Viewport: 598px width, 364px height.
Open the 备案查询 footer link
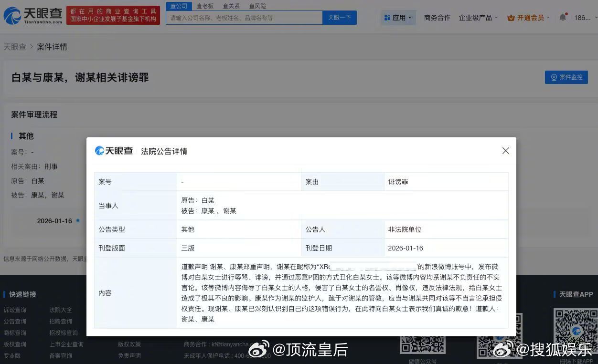61,356
